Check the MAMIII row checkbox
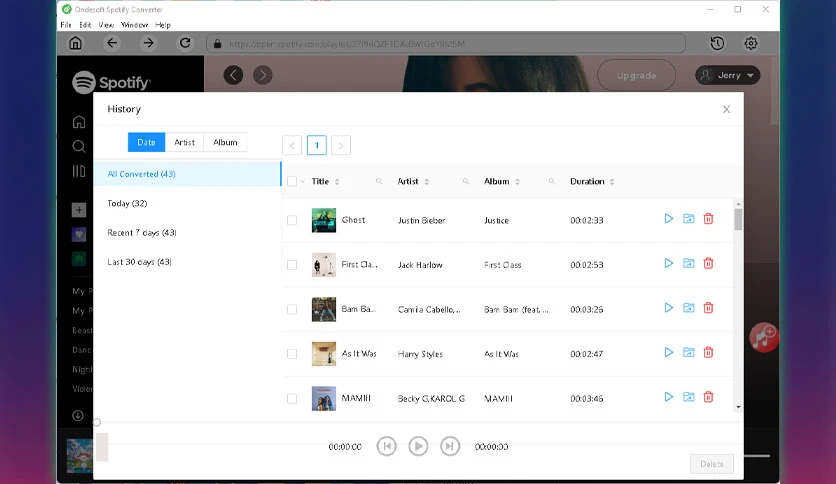The height and width of the screenshot is (484, 836). pos(292,398)
